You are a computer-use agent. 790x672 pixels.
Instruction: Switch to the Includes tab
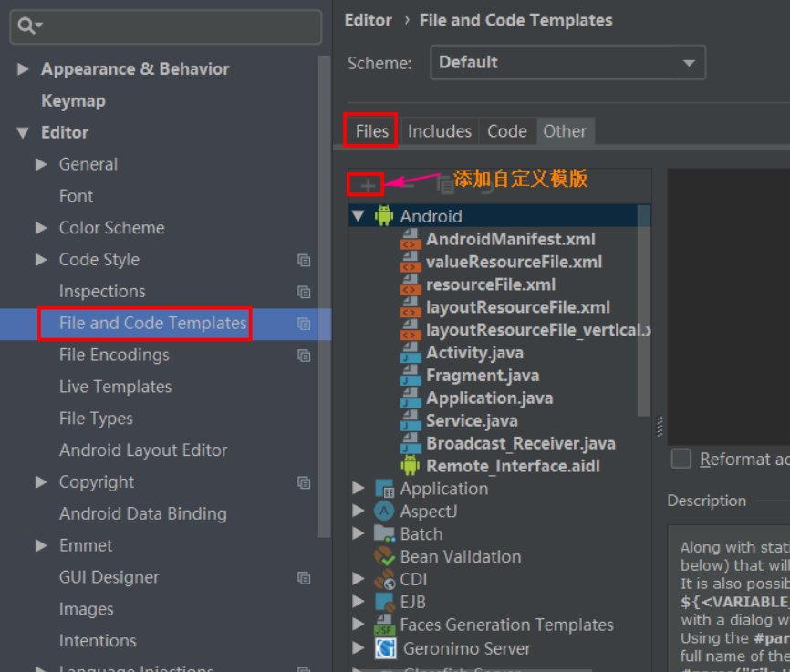coord(440,131)
